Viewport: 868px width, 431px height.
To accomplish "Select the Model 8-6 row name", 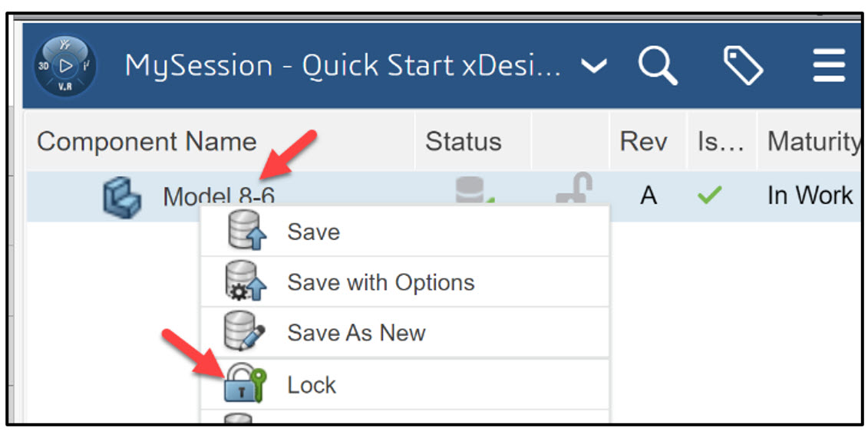I will [x=218, y=196].
